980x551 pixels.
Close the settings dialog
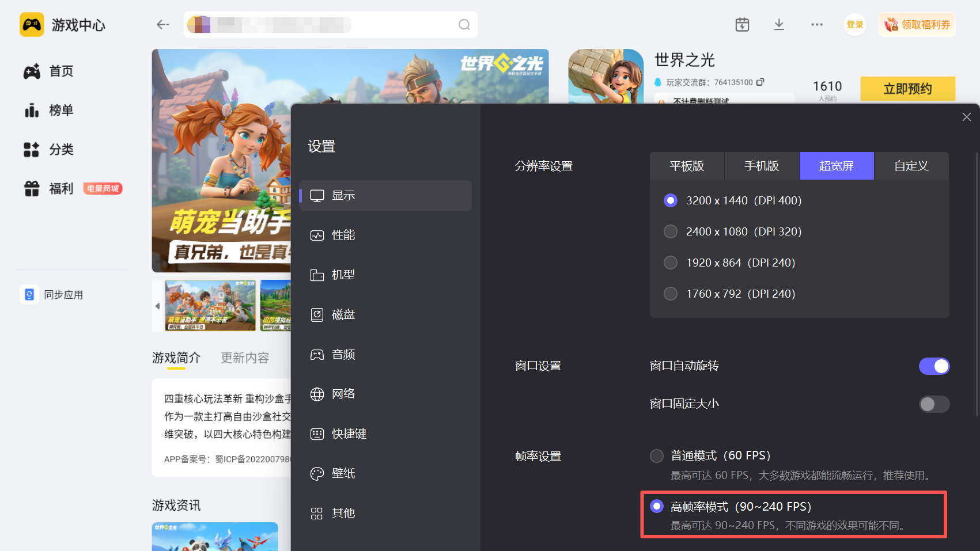click(x=967, y=117)
